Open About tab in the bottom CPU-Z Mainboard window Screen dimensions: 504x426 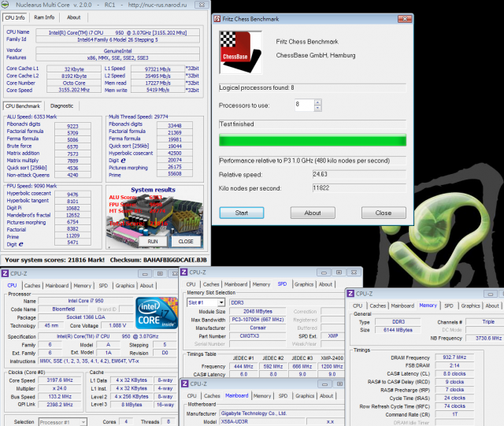pos(326,396)
